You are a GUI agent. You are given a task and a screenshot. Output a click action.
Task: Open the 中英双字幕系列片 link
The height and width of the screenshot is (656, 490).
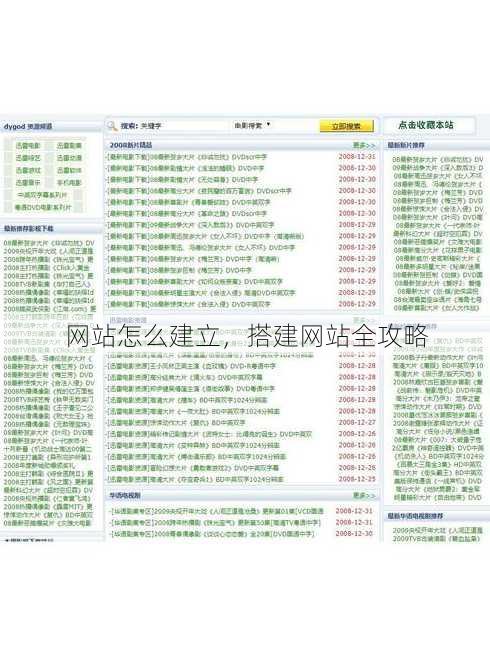[42, 195]
